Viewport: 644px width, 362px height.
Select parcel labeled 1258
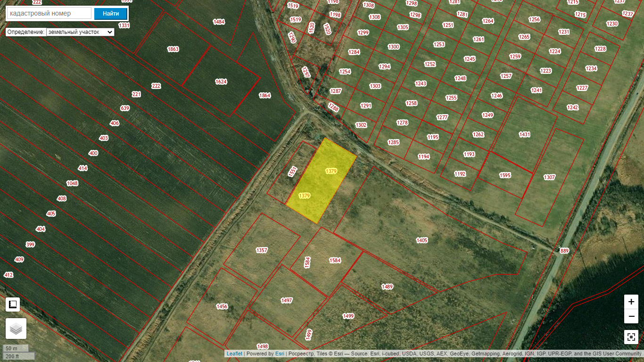pos(412,103)
